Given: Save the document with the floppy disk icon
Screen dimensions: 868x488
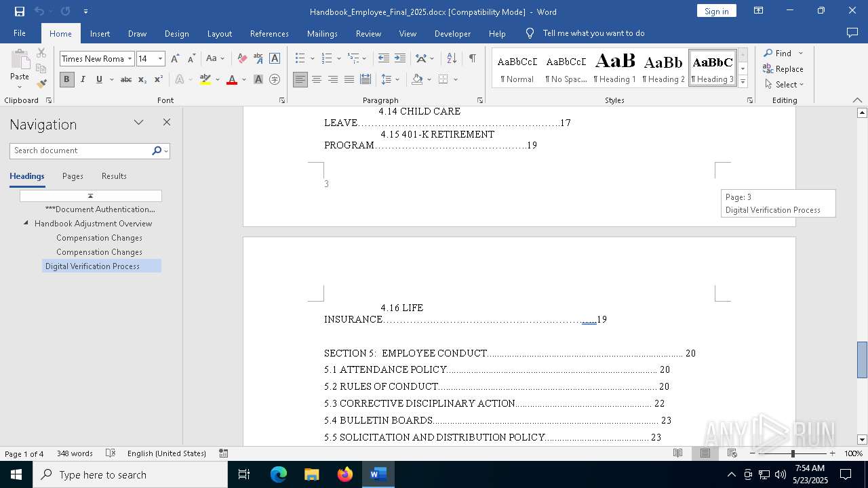Looking at the screenshot, I should pyautogui.click(x=20, y=12).
